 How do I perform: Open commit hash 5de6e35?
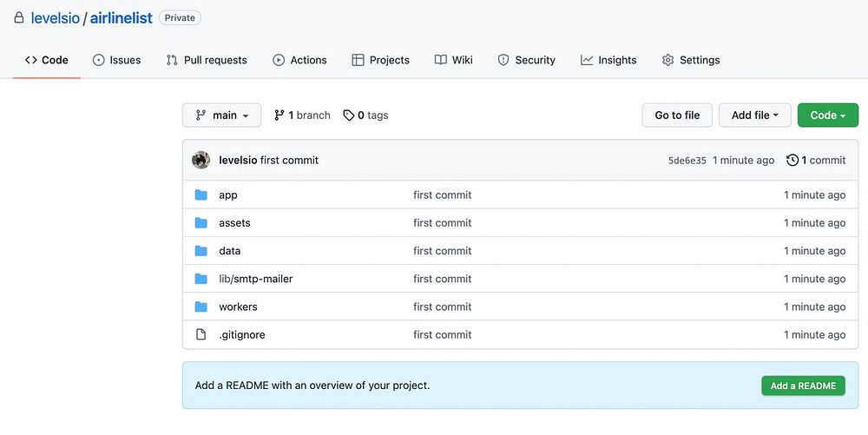pyautogui.click(x=687, y=161)
